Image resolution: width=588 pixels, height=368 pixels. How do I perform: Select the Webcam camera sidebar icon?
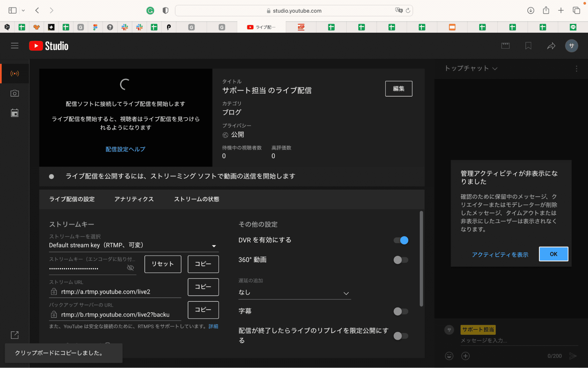14,93
